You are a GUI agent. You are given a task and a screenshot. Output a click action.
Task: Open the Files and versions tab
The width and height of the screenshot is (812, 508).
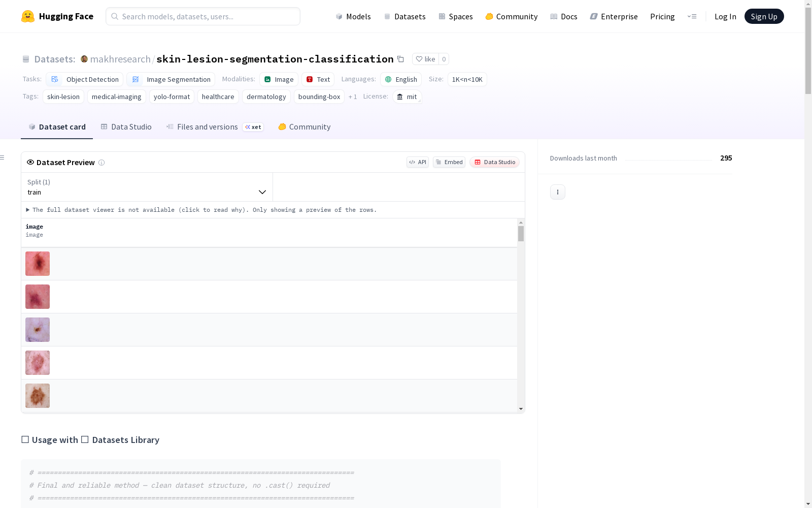(x=215, y=127)
